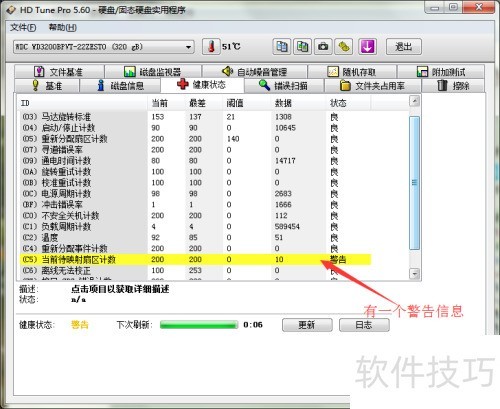Image resolution: width=500 pixels, height=409 pixels.
Task: Select the (C2) 温度 row
Action: (195, 238)
